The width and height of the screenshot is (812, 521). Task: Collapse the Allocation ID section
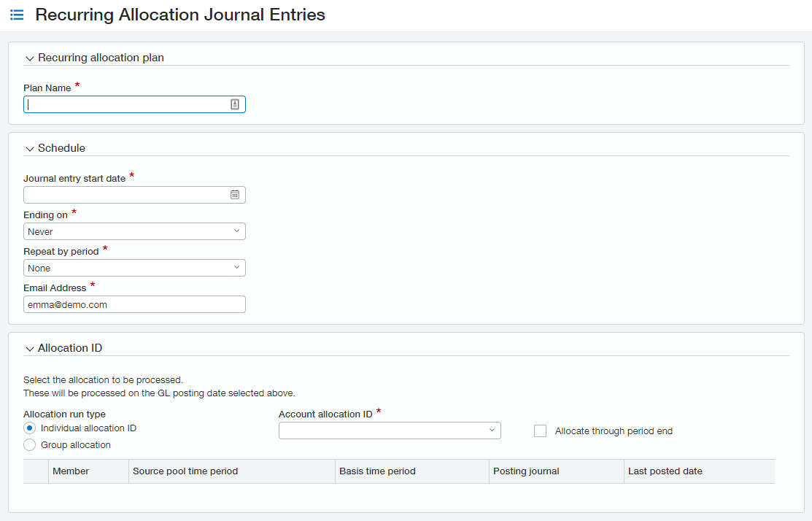click(29, 348)
